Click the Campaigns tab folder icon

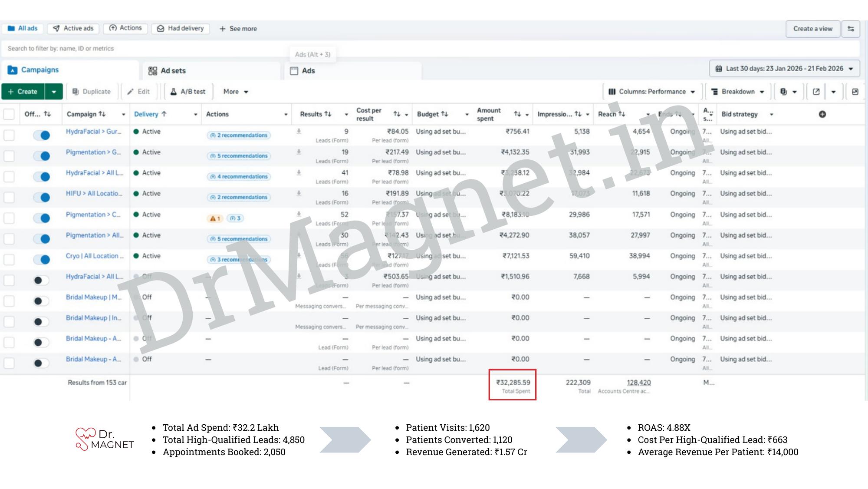click(13, 70)
